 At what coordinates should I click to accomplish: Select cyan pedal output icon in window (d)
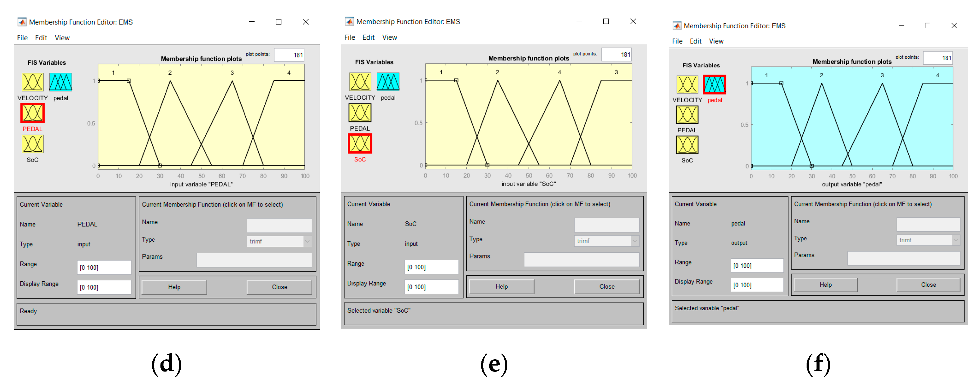(x=61, y=82)
